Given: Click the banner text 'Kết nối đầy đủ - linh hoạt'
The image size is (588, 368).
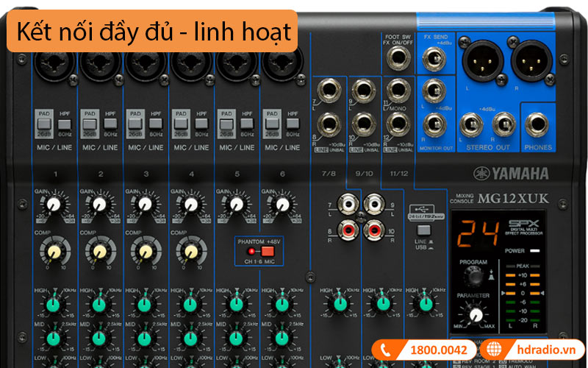Looking at the screenshot, I should (x=154, y=32).
